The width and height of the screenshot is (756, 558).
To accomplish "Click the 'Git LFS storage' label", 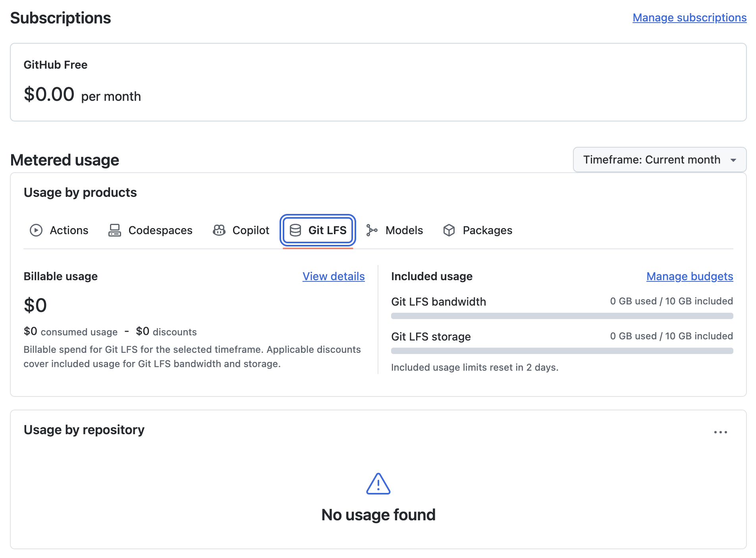I will click(431, 337).
